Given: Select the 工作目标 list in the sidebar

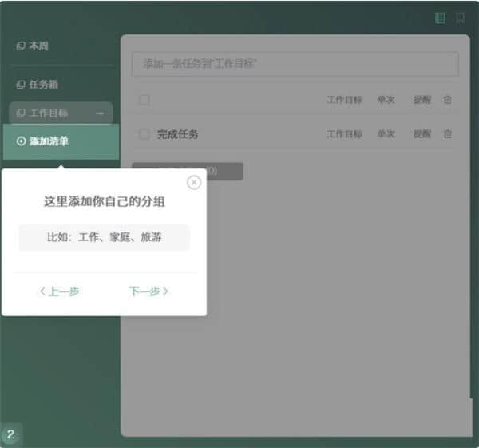Looking at the screenshot, I should point(48,113).
